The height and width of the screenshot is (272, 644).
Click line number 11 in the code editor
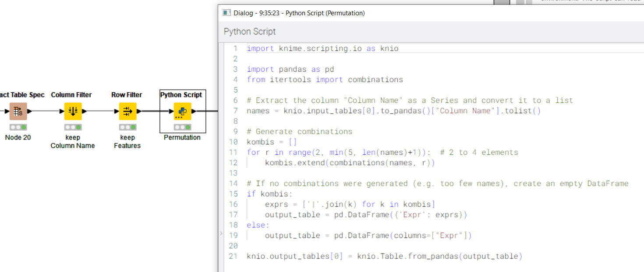[x=234, y=152]
